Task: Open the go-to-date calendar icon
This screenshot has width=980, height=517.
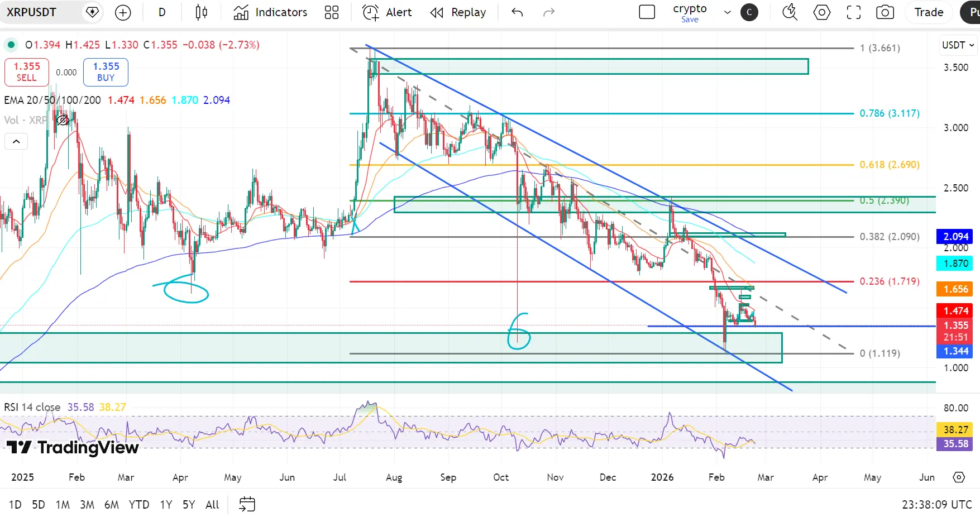Action: (247, 505)
